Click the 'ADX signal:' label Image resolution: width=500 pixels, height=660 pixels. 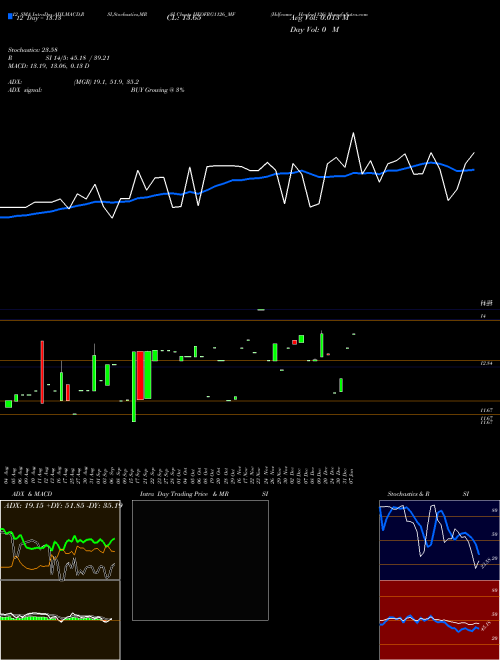[x=25, y=90]
